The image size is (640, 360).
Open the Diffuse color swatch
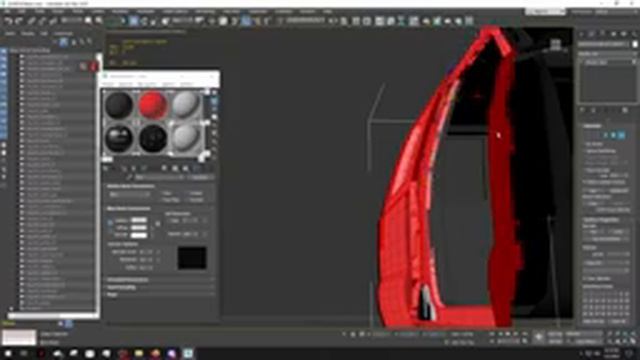[x=139, y=227]
